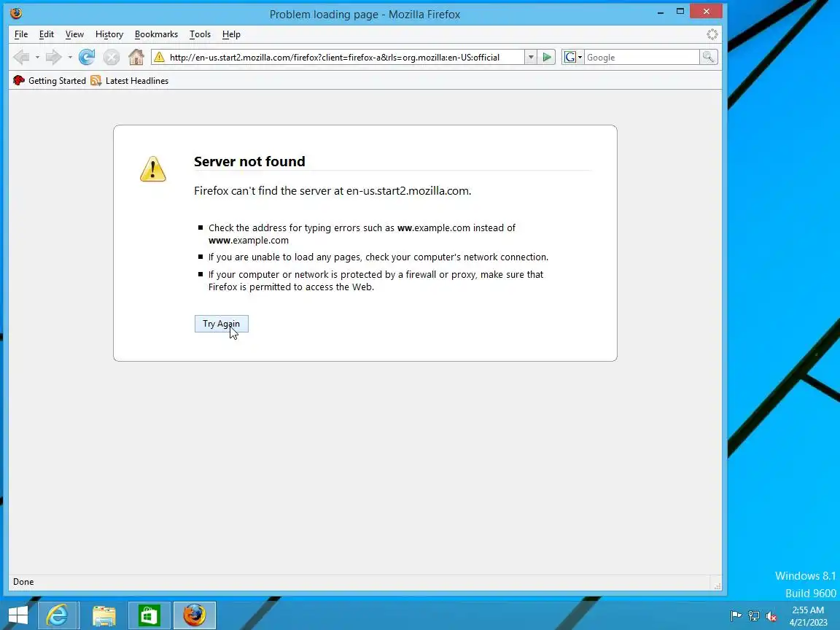
Task: Click the search magnifier icon
Action: tap(708, 57)
